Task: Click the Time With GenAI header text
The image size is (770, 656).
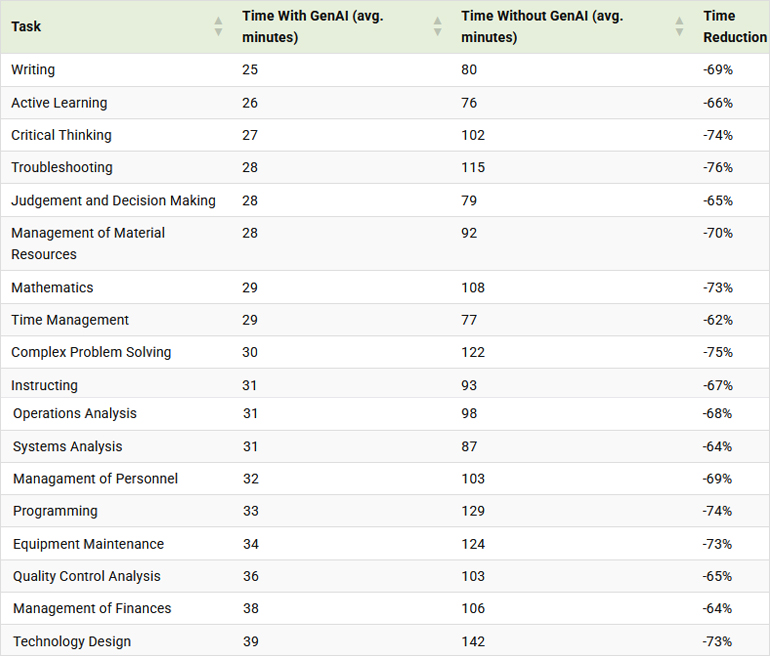Action: pos(312,27)
